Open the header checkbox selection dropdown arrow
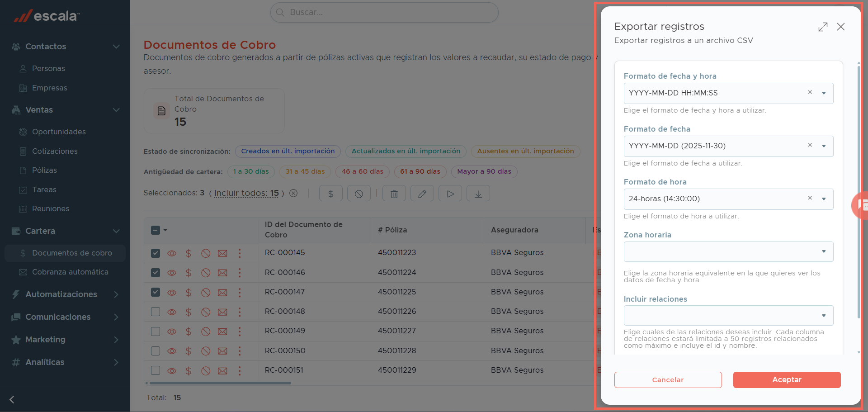This screenshot has height=412, width=868. coord(165,230)
